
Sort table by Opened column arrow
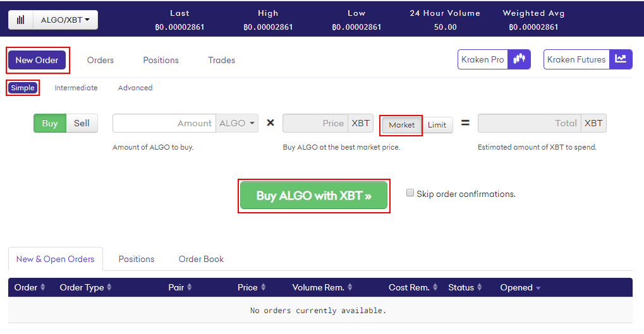click(538, 288)
